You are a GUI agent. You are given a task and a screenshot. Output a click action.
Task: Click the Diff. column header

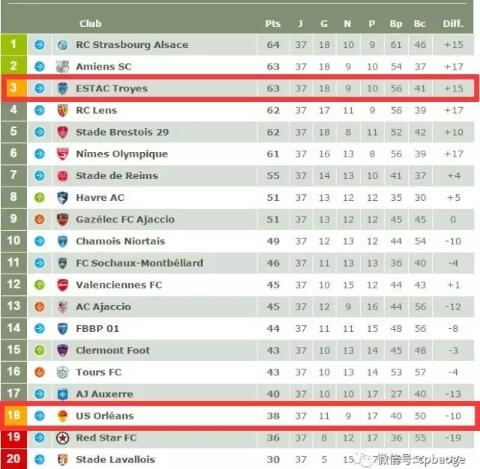(x=453, y=24)
